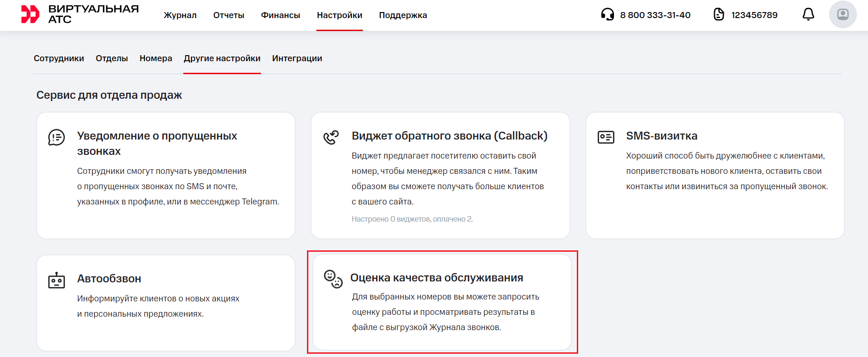Screen dimensions: 868x357
Task: Go to the Финансы section
Action: (281, 15)
